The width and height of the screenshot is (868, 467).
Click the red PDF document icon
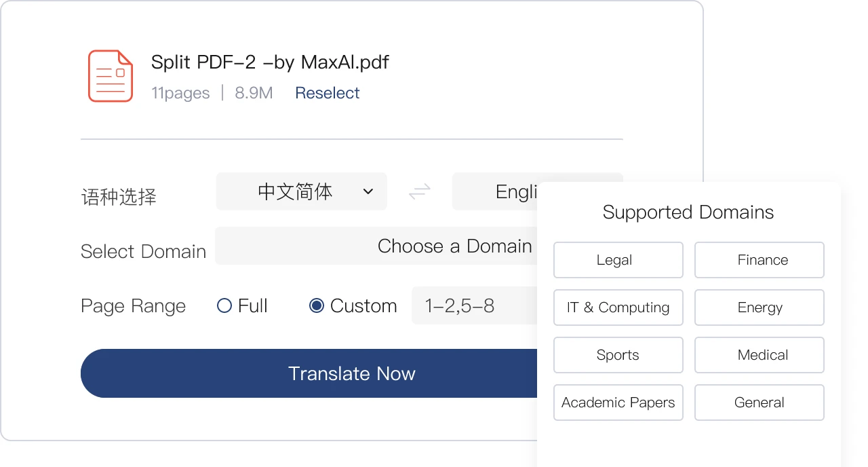[x=110, y=76]
